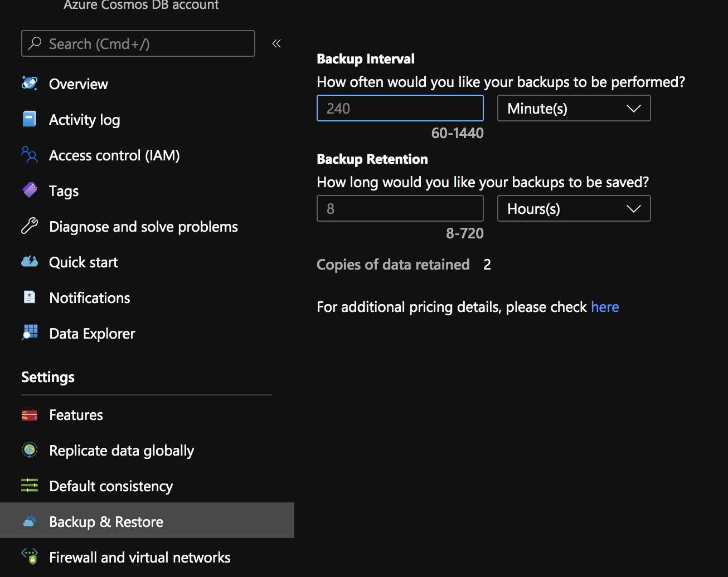Click the Diagnose wrench icon

(x=30, y=226)
